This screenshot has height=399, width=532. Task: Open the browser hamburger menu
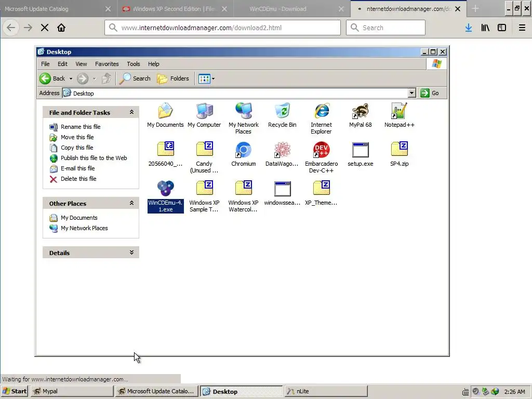coord(522,28)
